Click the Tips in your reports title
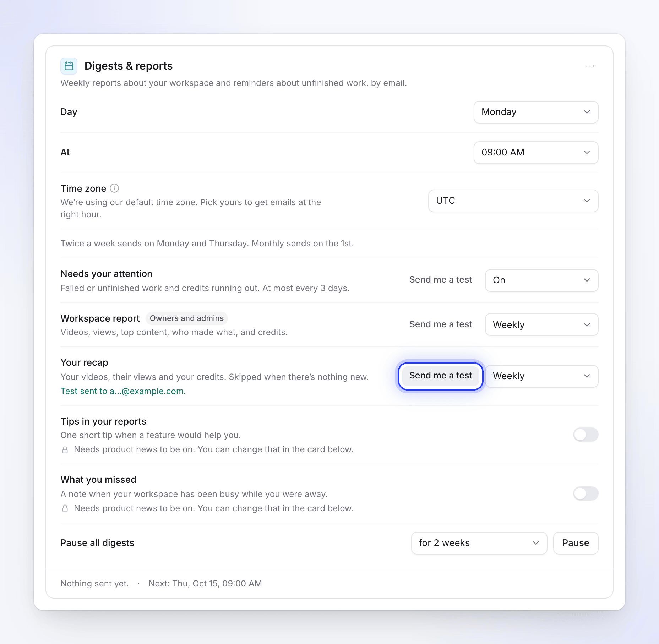 pos(103,421)
